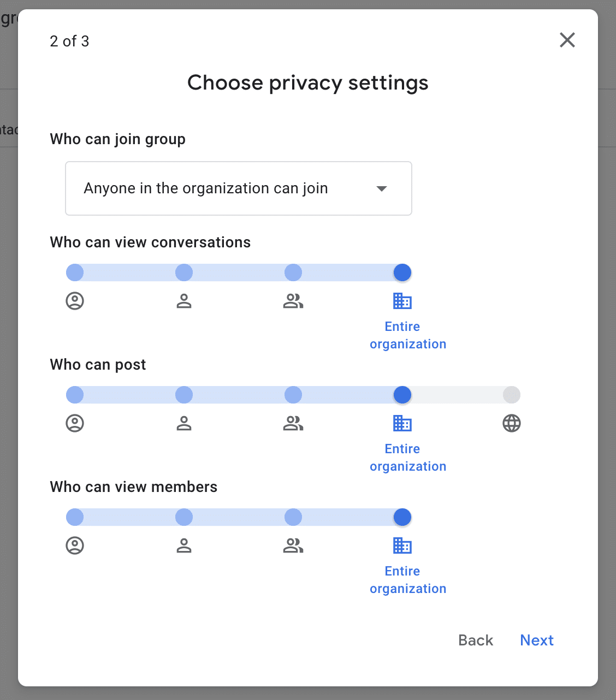This screenshot has width=616, height=700.
Task: Open the Who can join group dropdown
Action: pos(239,188)
